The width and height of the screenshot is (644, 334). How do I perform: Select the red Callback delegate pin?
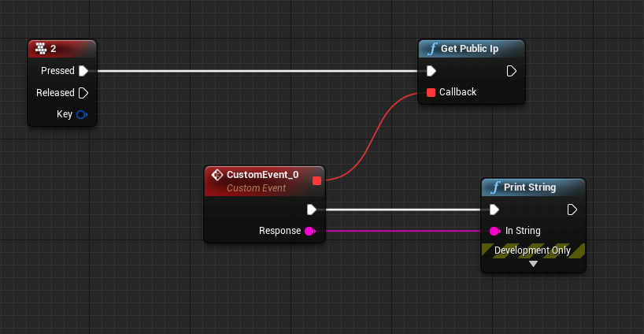click(431, 92)
